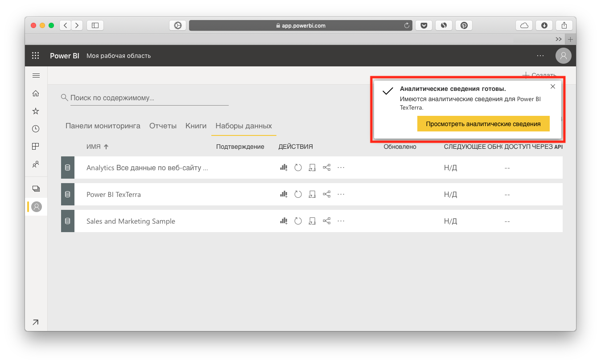Toggle the Safari sidebar button
This screenshot has height=364, width=601.
tap(95, 25)
